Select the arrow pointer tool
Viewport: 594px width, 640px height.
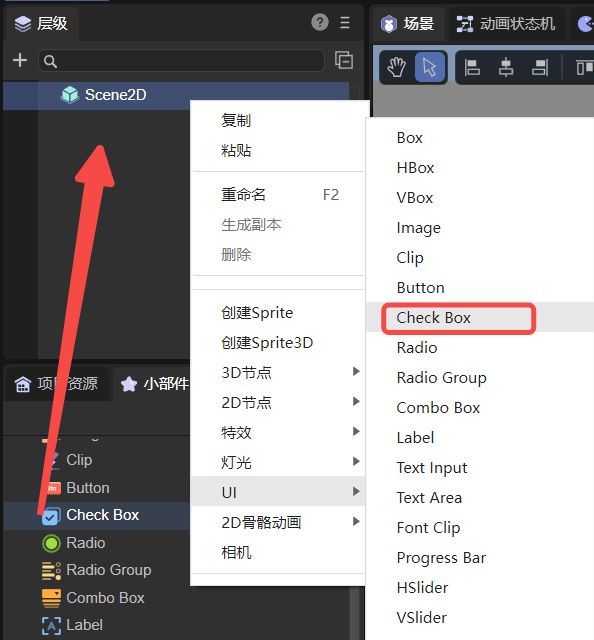click(429, 67)
